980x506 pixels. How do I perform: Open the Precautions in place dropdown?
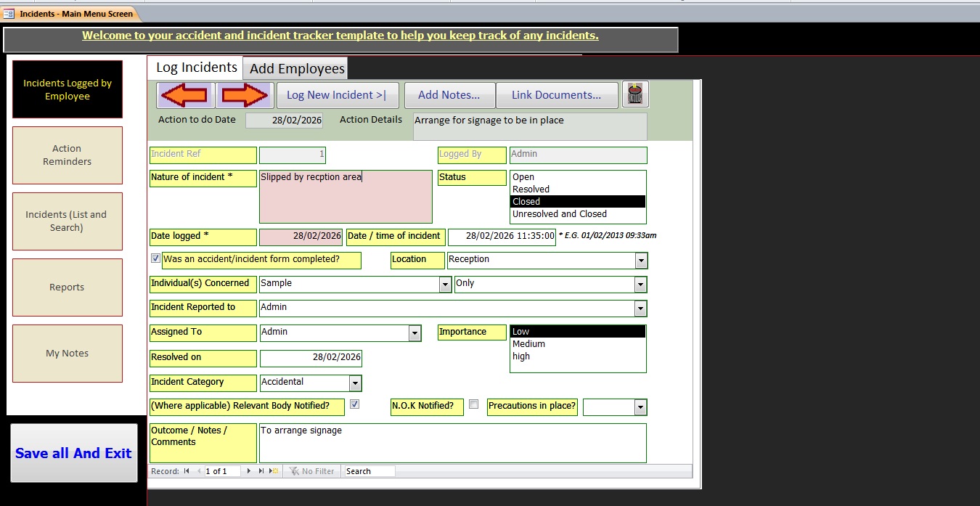[x=640, y=407]
